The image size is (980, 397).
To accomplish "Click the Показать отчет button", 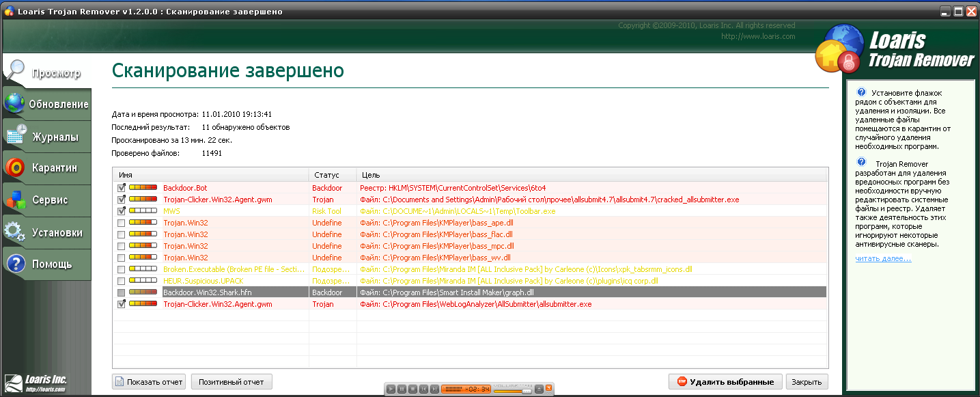I will (x=149, y=382).
